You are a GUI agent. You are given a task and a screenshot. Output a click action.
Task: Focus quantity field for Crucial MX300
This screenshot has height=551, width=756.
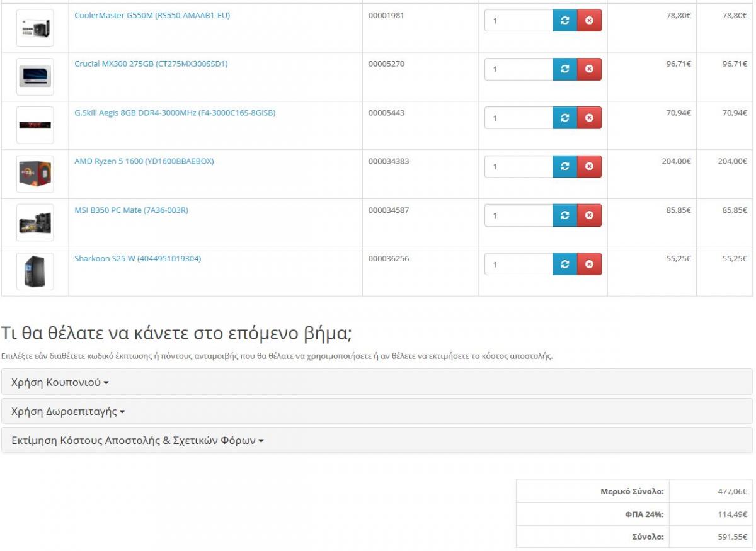click(518, 69)
